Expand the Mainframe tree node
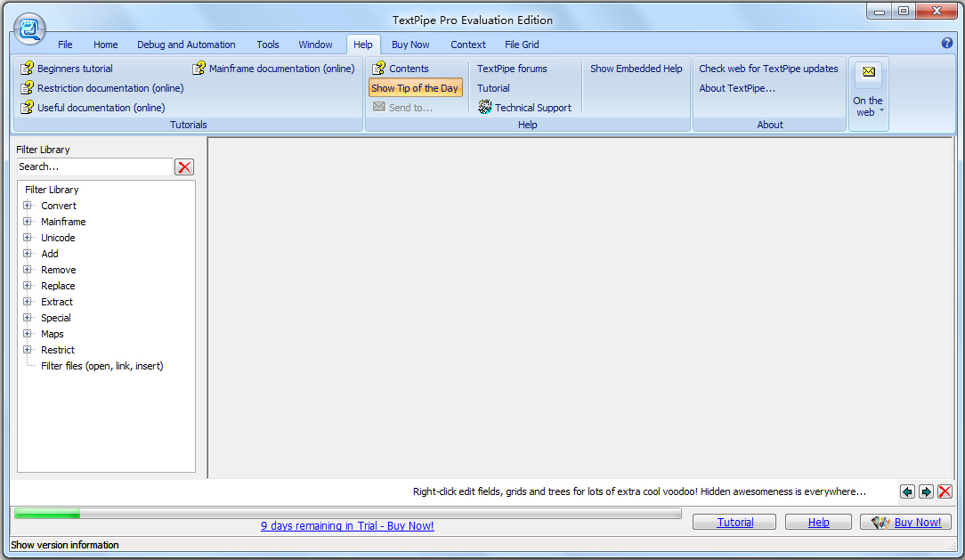Image resolution: width=965 pixels, height=560 pixels. pyautogui.click(x=27, y=222)
